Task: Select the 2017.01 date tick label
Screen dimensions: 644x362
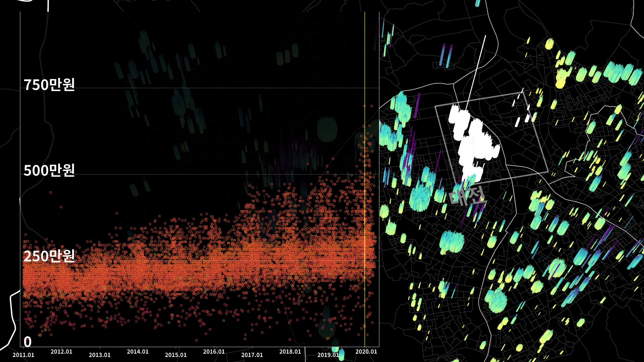Action: pos(252,355)
